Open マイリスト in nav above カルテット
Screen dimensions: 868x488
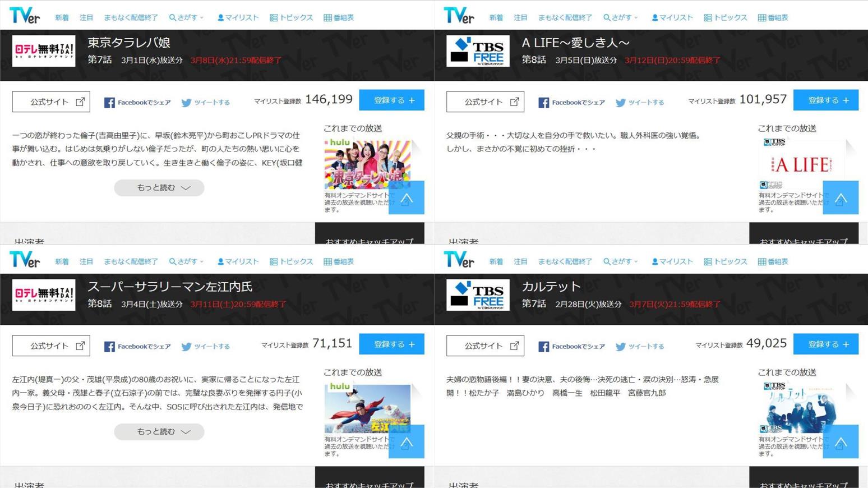click(672, 261)
